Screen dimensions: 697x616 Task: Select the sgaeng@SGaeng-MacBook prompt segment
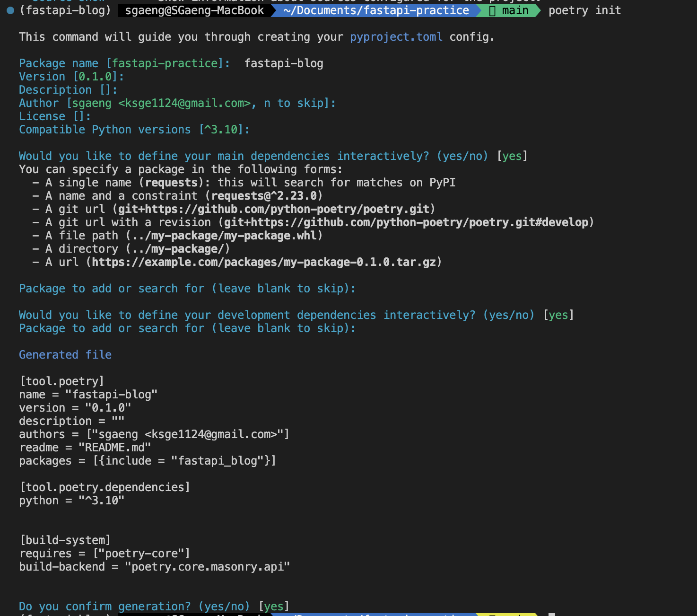(x=194, y=10)
